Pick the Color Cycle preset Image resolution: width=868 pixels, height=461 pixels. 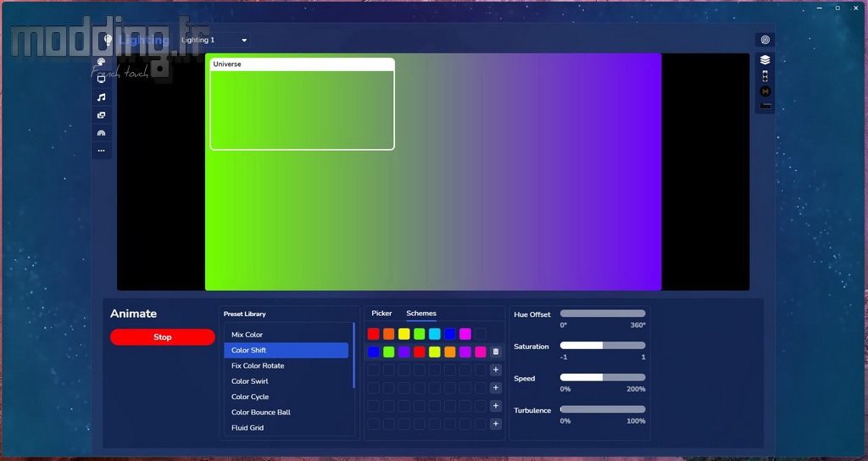(x=287, y=397)
